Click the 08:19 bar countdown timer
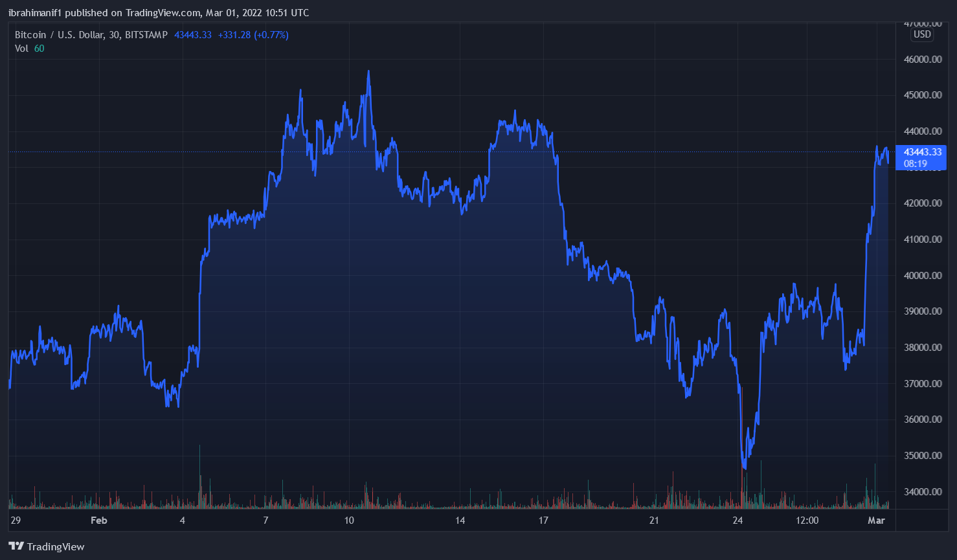Screen dimensions: 957x560 915,164
